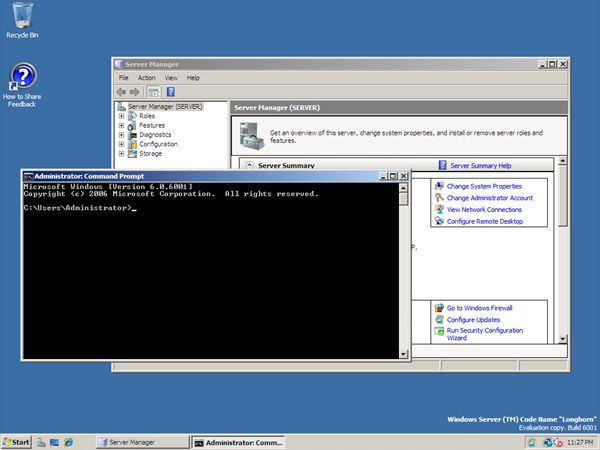Click the Server Manager root node icon
Viewport: 600px width, 450px height.
[121, 107]
